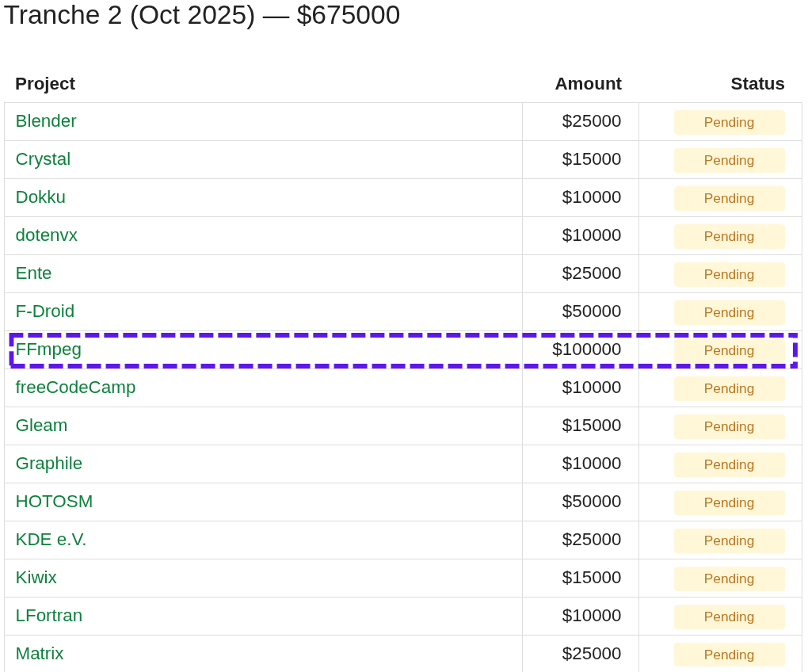The width and height of the screenshot is (808, 672).
Task: Open the Kiwix project link
Action: tap(36, 578)
